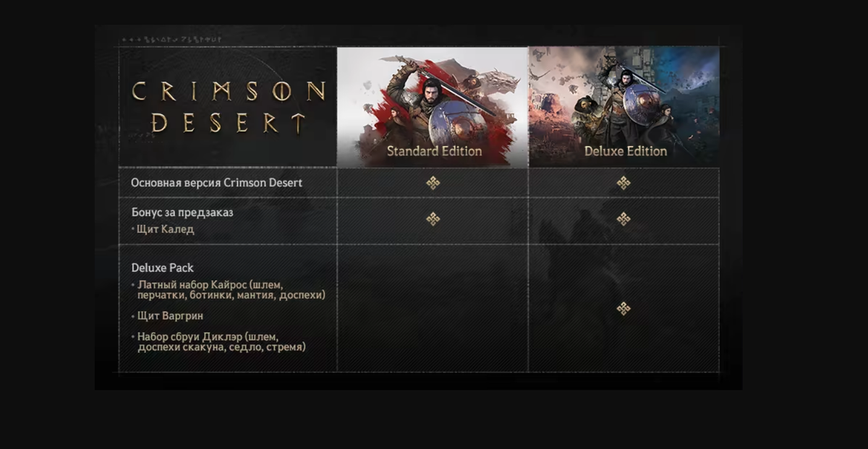Image resolution: width=868 pixels, height=449 pixels.
Task: Click the Deluxe Pack heading
Action: click(162, 268)
